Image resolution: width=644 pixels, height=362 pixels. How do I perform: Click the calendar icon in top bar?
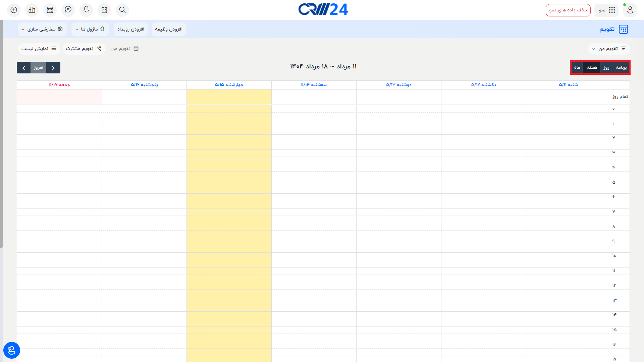tap(50, 10)
